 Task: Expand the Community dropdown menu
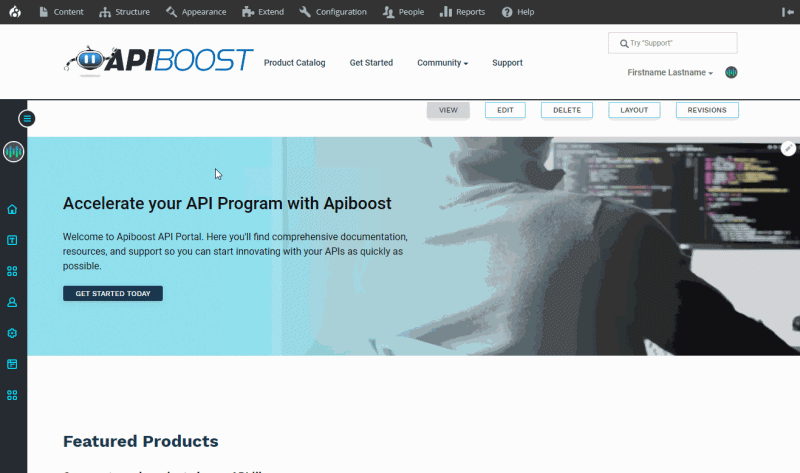(442, 63)
